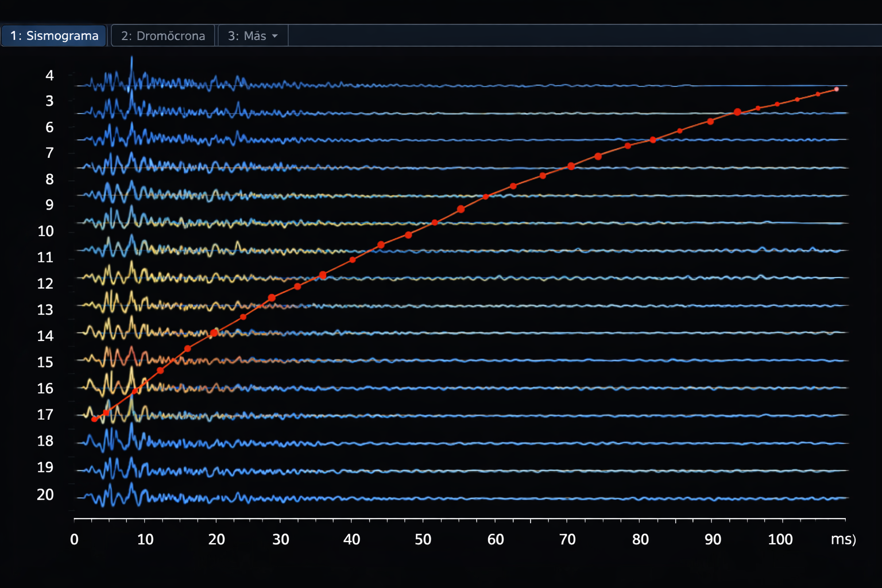Select trace label 13
The width and height of the screenshot is (882, 588).
tap(45, 310)
